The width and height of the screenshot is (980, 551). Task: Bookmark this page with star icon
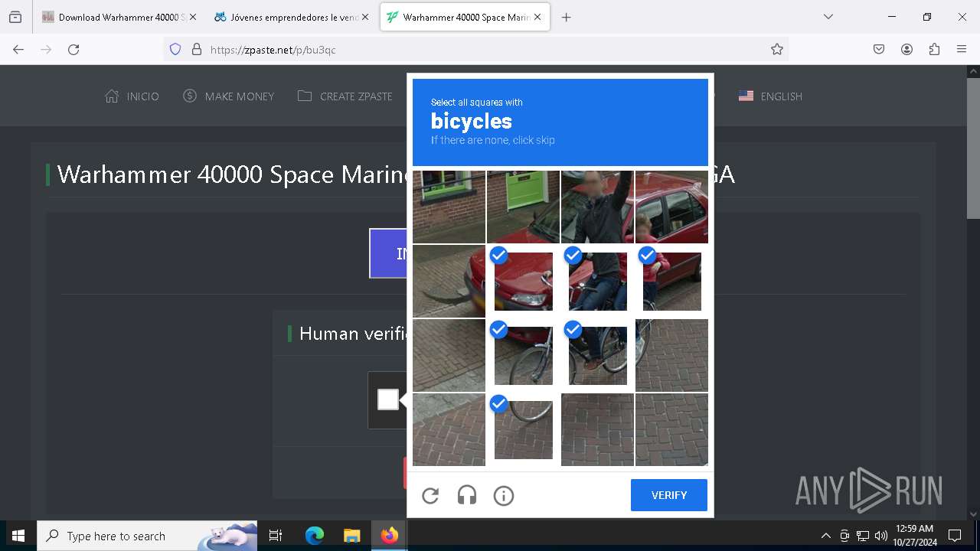pos(777,49)
